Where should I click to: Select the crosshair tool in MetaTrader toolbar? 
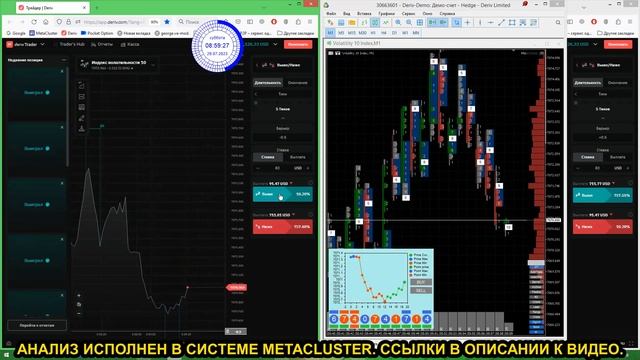pos(468,23)
